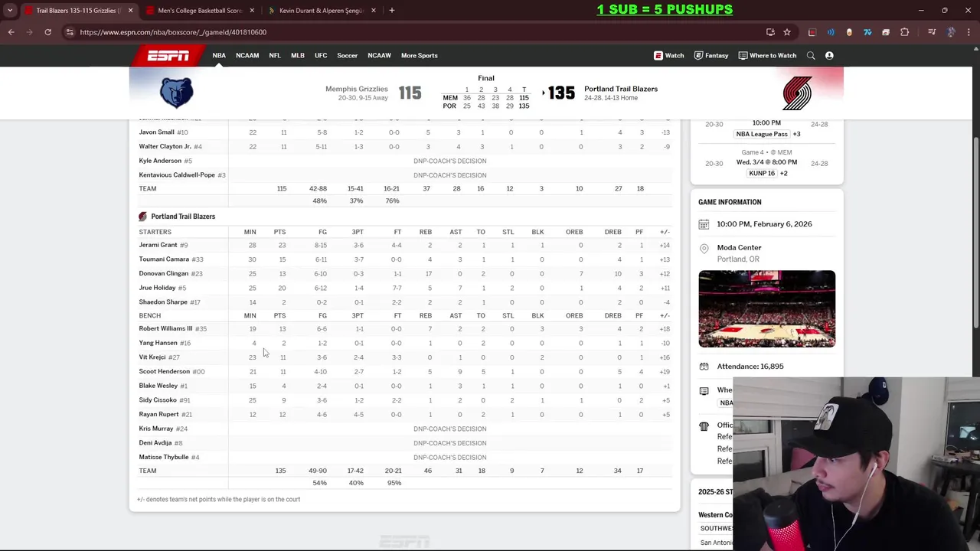Open the MLB menu
This screenshot has width=980, height=551.
point(298,55)
